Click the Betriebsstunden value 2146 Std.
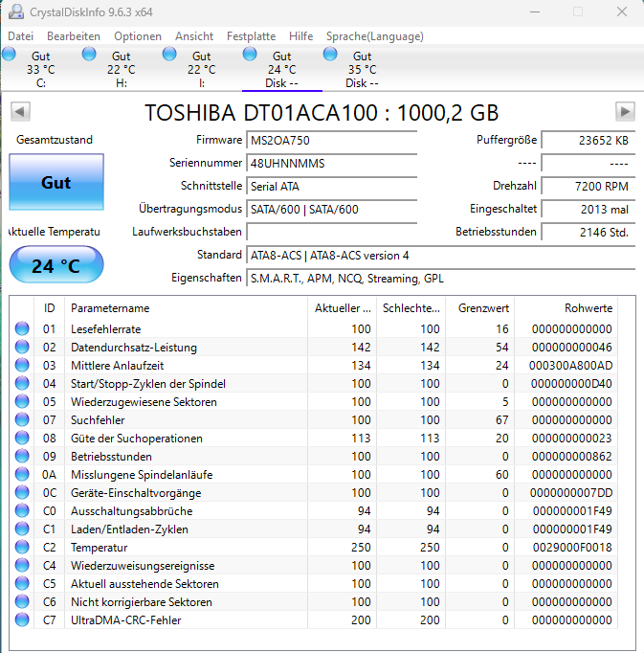This screenshot has height=653, width=644. pyautogui.click(x=588, y=232)
